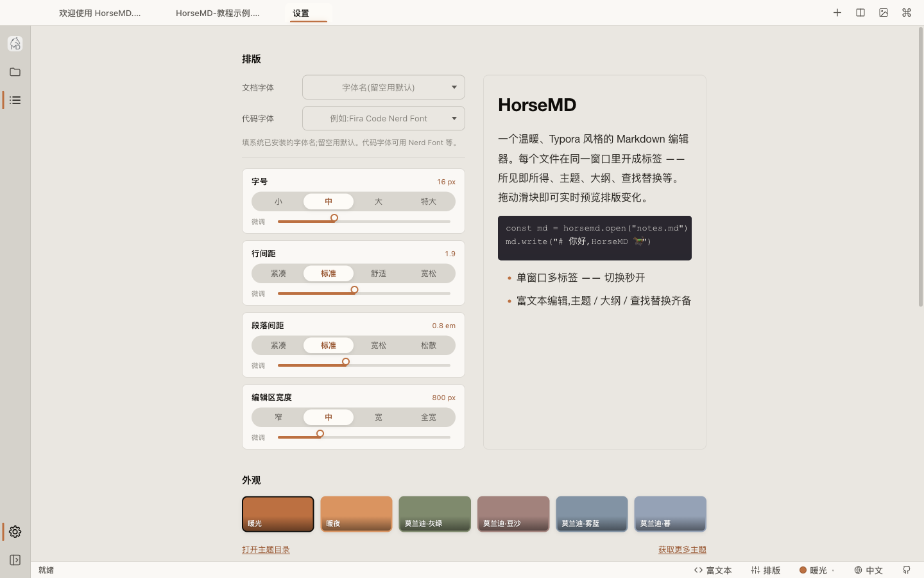
Task: Click the GitHub icon in status bar
Action: (907, 570)
